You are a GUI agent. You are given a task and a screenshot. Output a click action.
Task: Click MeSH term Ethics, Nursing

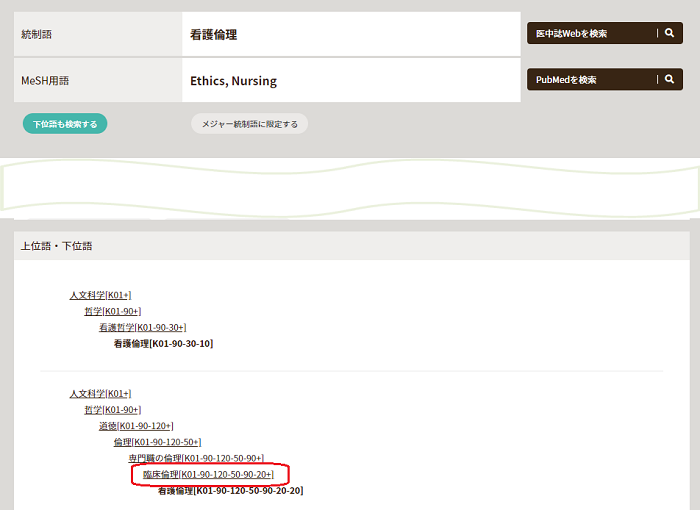tap(233, 81)
